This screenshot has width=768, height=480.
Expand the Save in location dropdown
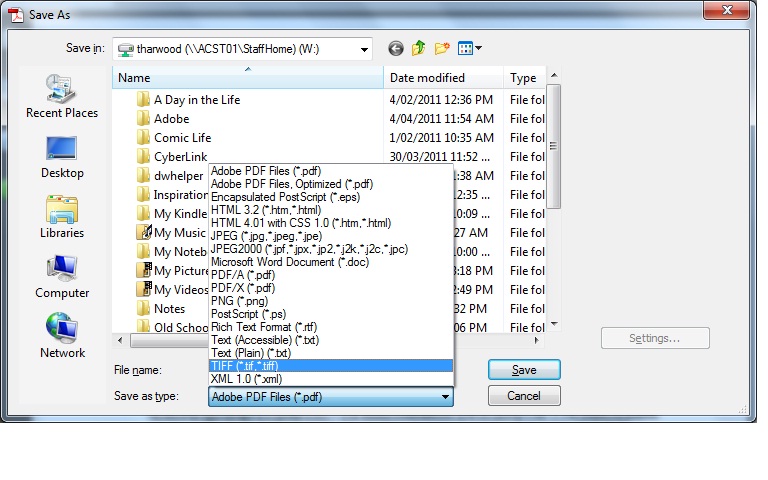364,48
